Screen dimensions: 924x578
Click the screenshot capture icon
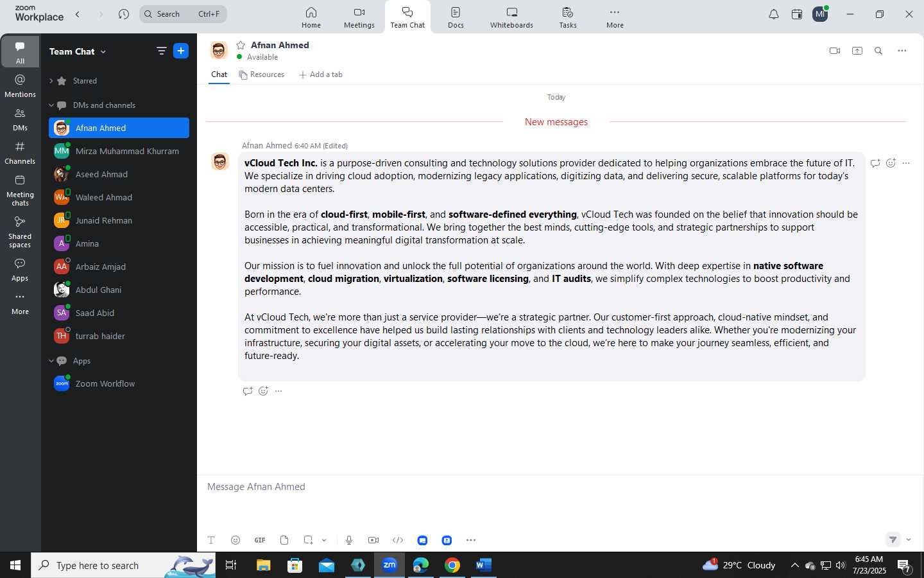coord(309,540)
